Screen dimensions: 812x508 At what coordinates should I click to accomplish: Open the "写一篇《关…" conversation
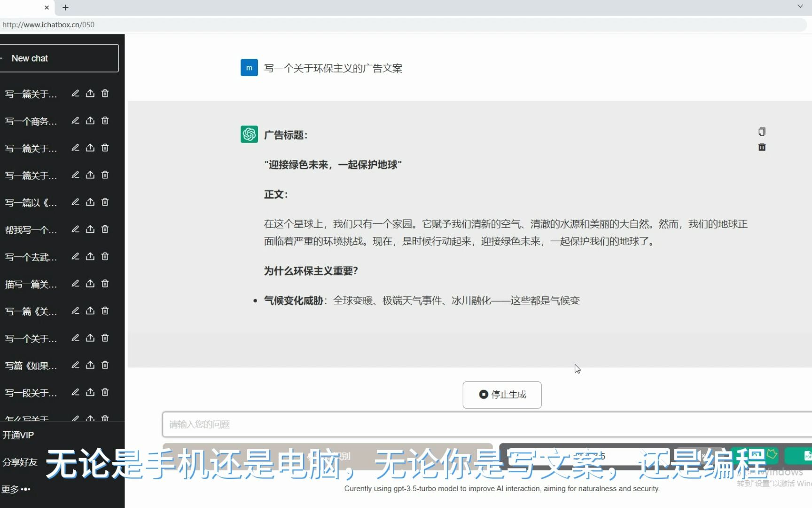[31, 311]
